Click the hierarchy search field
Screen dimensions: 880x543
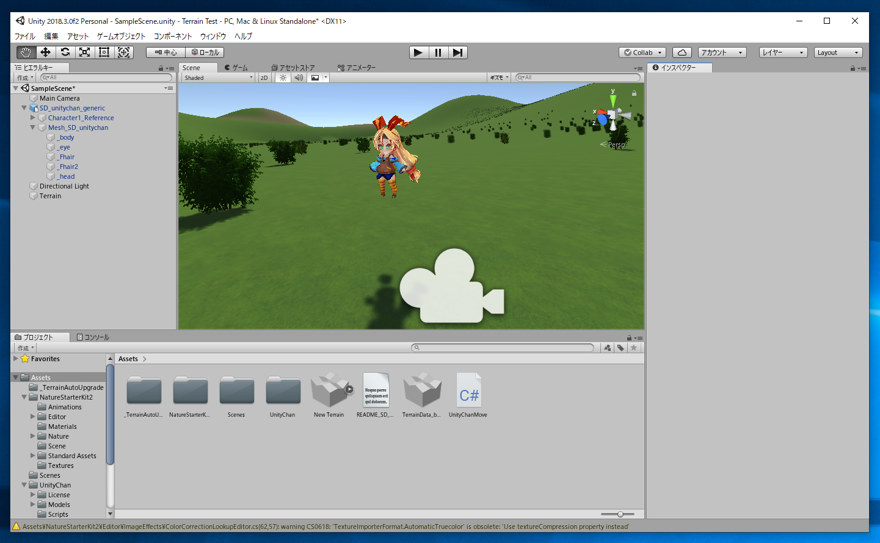click(106, 77)
